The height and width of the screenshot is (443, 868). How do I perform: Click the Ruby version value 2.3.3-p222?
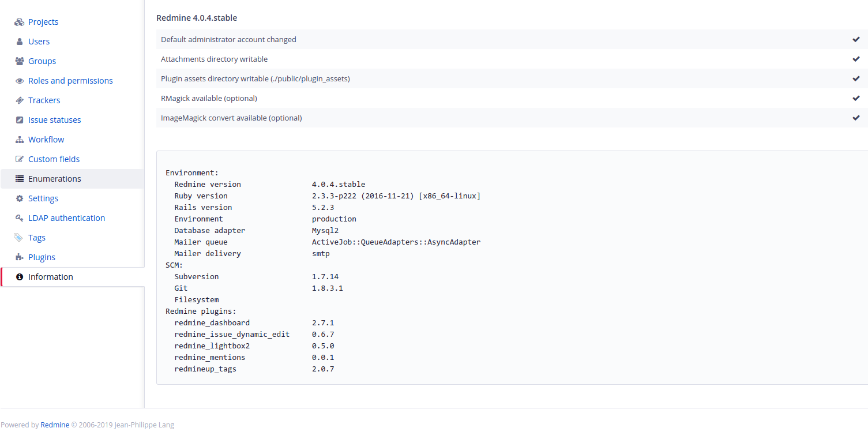(x=396, y=196)
